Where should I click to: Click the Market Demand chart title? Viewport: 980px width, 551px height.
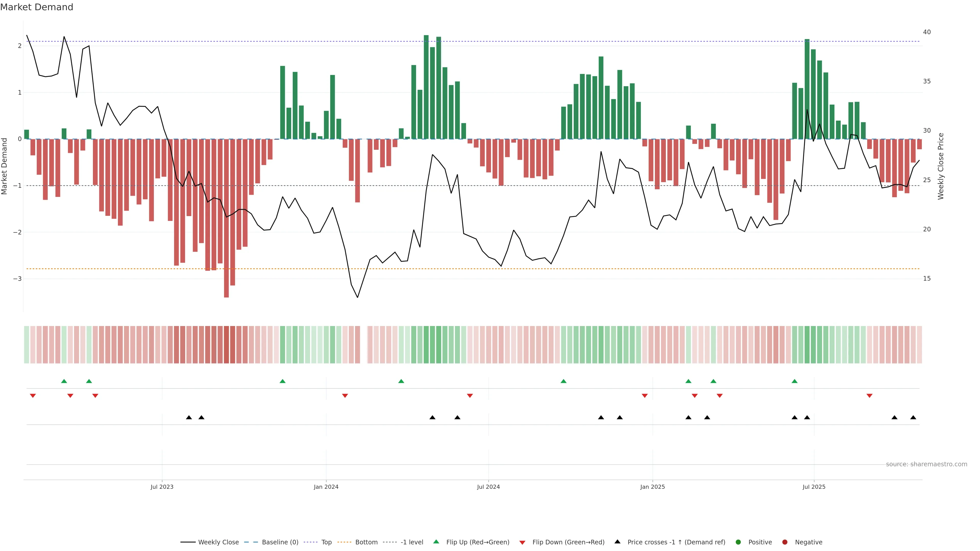click(x=36, y=7)
